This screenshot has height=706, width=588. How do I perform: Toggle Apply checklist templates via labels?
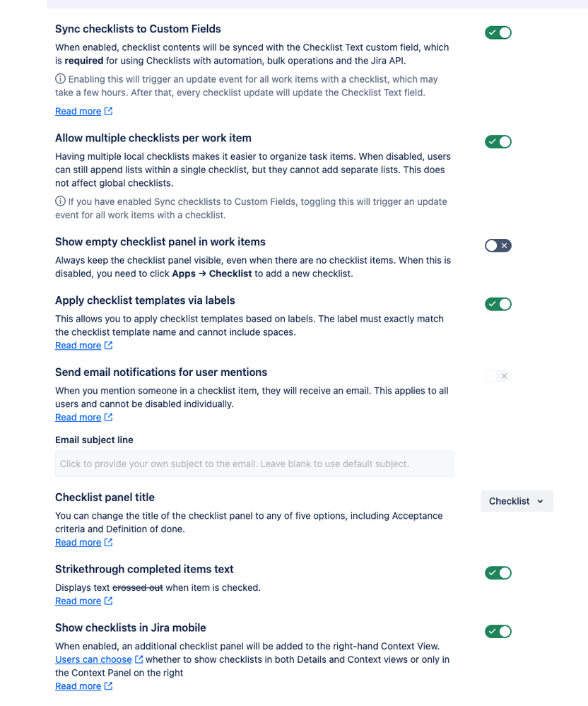(498, 304)
